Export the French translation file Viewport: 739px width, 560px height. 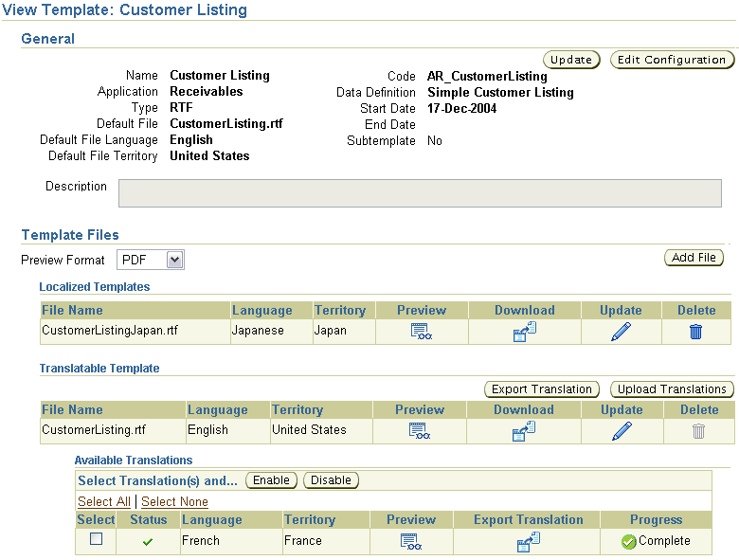[529, 541]
